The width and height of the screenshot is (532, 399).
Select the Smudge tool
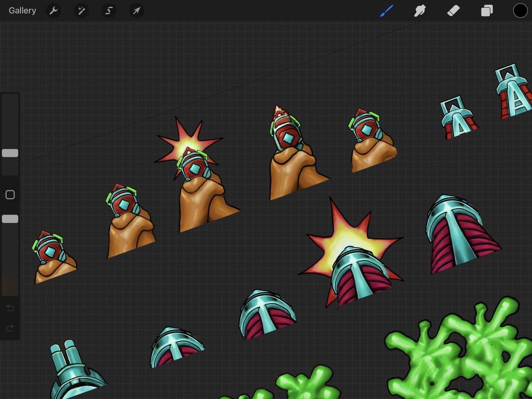(x=419, y=11)
